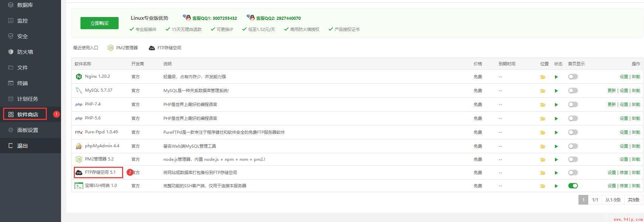Toggle homepage display for PM2管理器 5.2
The width and height of the screenshot is (644, 222).
573,159
